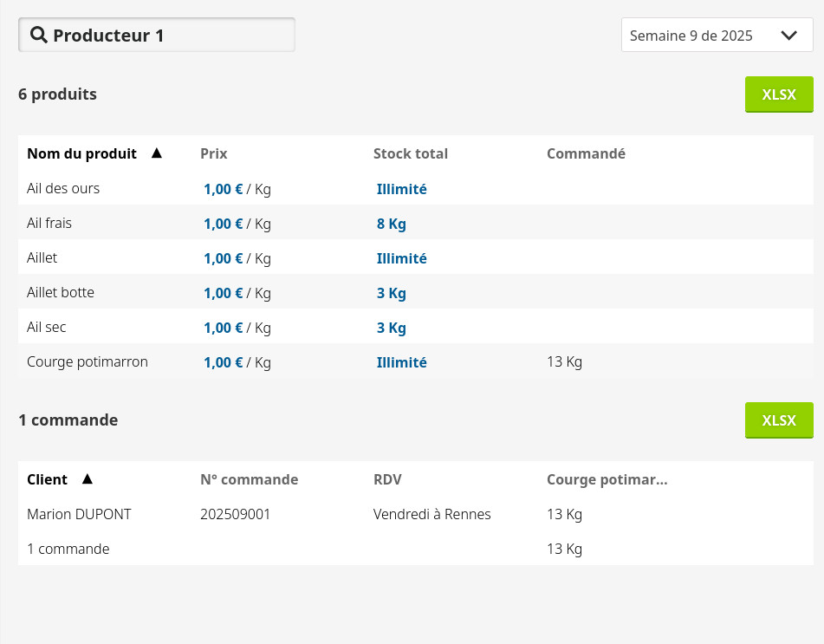Edit the 3 Kg stock of Aillet botte
Screen dimensions: 824x644
391,293
